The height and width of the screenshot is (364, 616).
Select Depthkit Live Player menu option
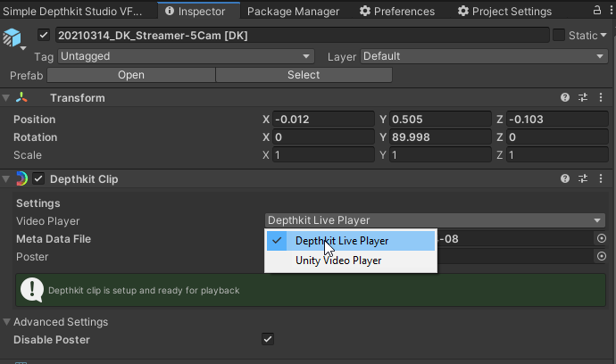point(351,241)
